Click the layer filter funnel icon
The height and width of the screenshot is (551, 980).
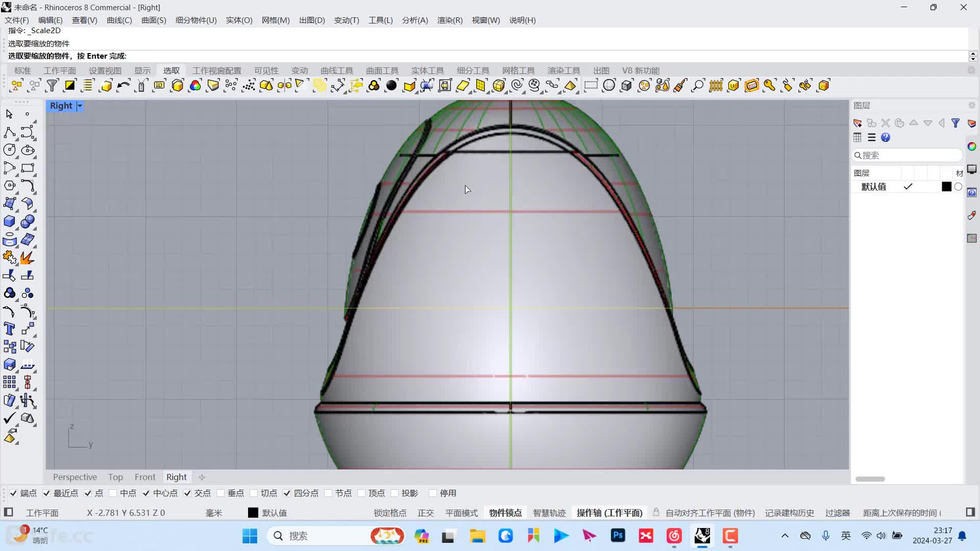point(955,123)
